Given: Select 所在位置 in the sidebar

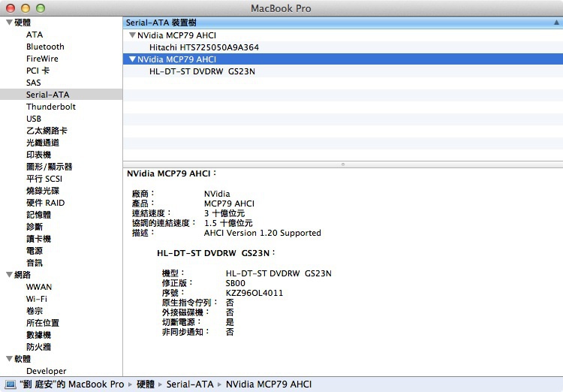Looking at the screenshot, I should coord(43,323).
